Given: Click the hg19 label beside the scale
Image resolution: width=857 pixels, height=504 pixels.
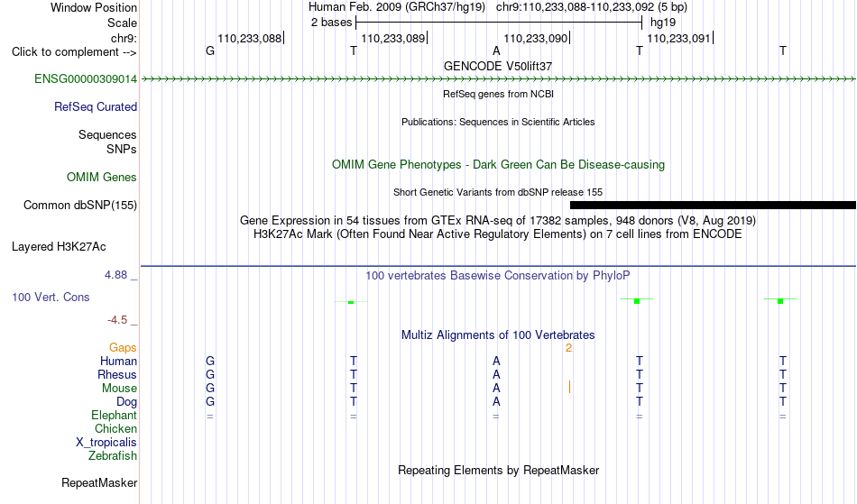Looking at the screenshot, I should pos(663,23).
